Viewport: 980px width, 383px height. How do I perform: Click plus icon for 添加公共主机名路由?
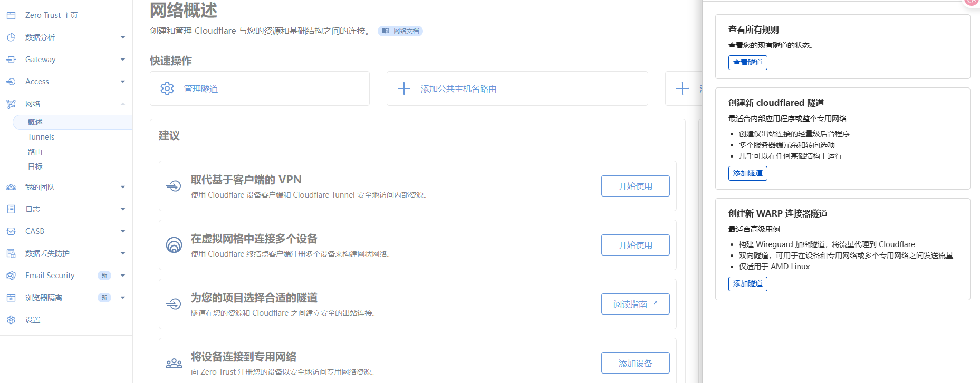[x=404, y=89]
